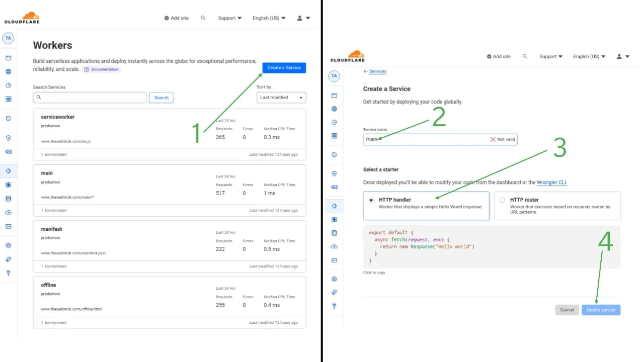The height and width of the screenshot is (362, 644).
Task: Expand the Sort by Last modified dropdown
Action: 281,98
